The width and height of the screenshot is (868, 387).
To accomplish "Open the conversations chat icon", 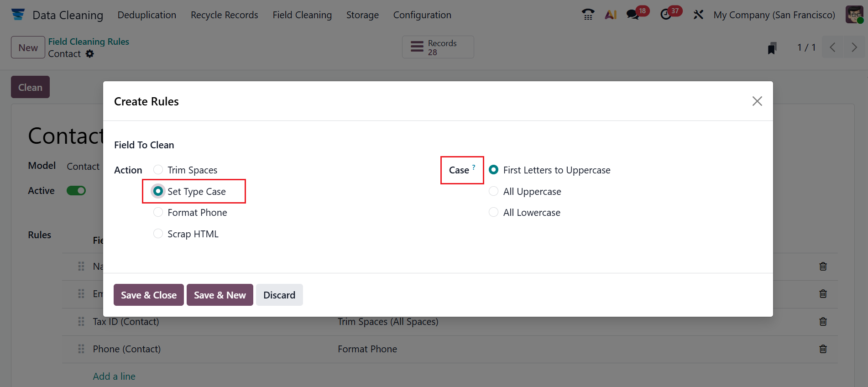I will pos(633,15).
